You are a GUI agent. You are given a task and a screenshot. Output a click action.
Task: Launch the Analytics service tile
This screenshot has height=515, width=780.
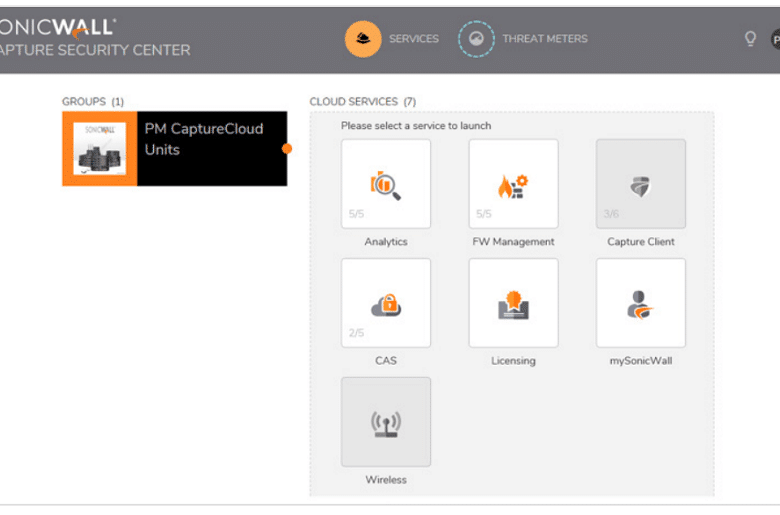[x=386, y=184]
